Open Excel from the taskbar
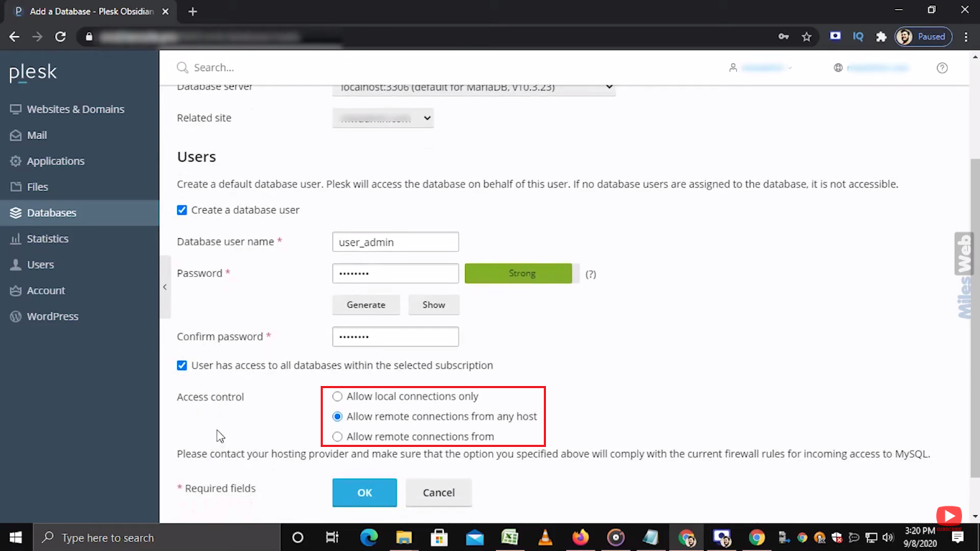980x551 pixels. (x=510, y=537)
